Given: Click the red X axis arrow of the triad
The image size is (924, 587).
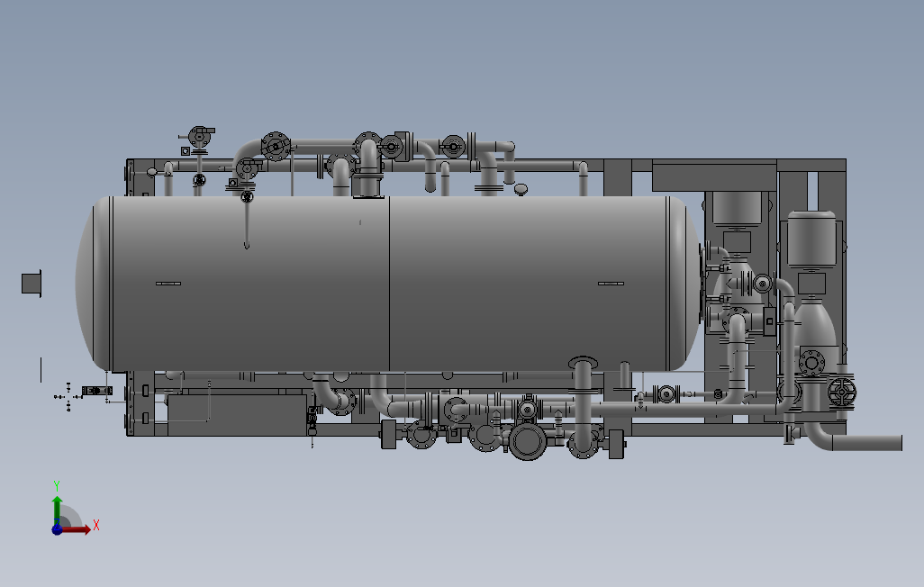Looking at the screenshot, I should tap(77, 529).
